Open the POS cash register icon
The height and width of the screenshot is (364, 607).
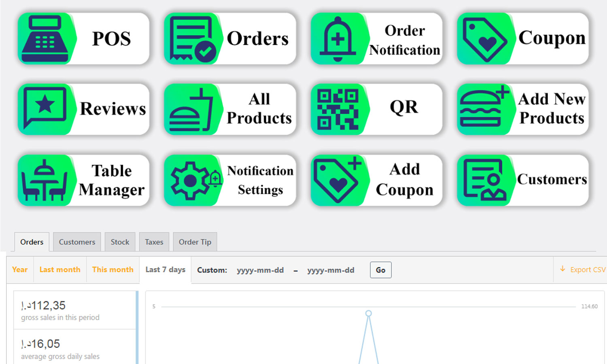click(45, 39)
